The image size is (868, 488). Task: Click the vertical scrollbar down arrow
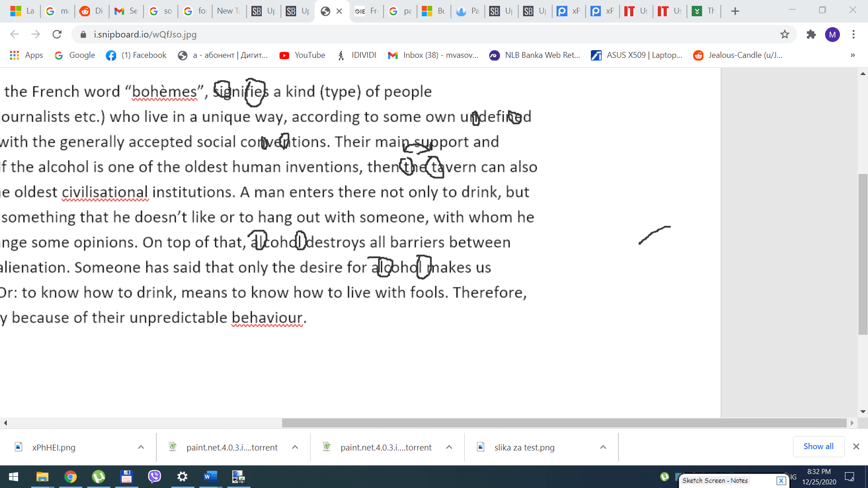click(x=863, y=411)
